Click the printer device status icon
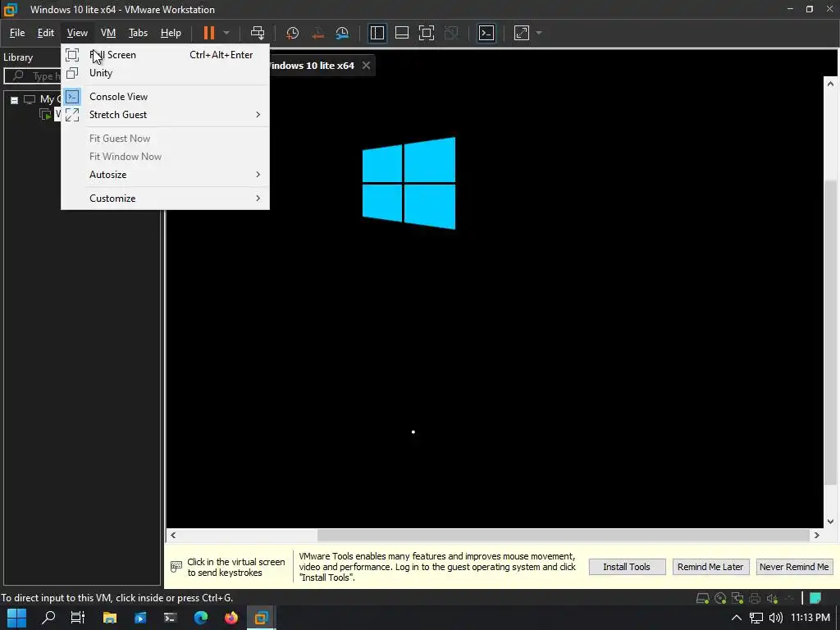This screenshot has height=630, width=840. pos(755,598)
